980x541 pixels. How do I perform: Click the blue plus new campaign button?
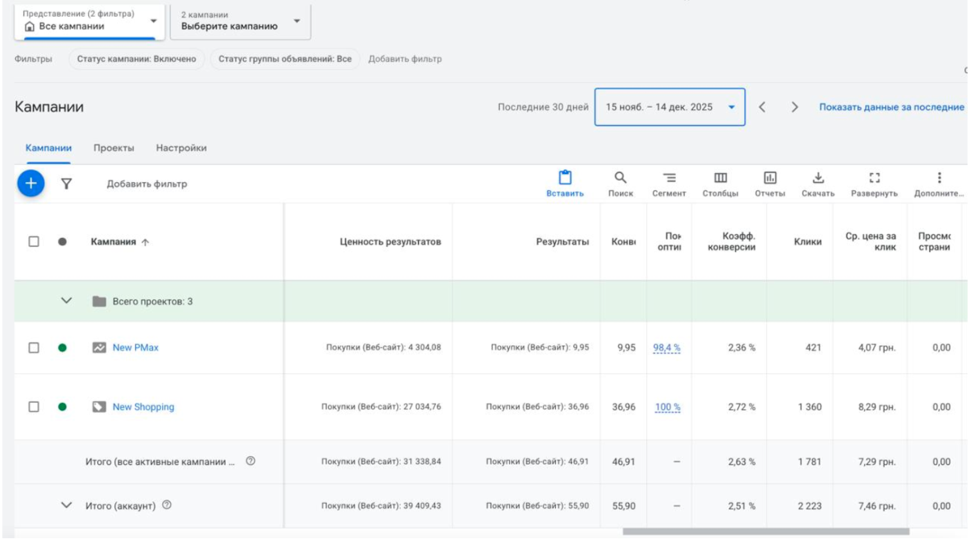point(31,184)
